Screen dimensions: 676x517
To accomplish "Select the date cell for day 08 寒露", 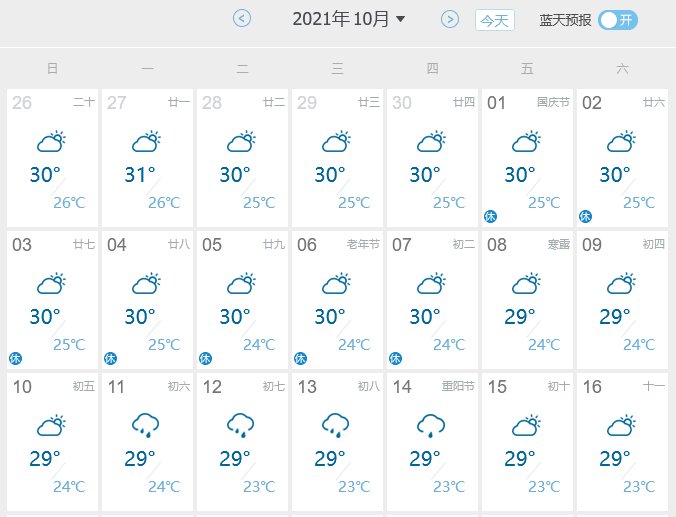I will click(527, 300).
